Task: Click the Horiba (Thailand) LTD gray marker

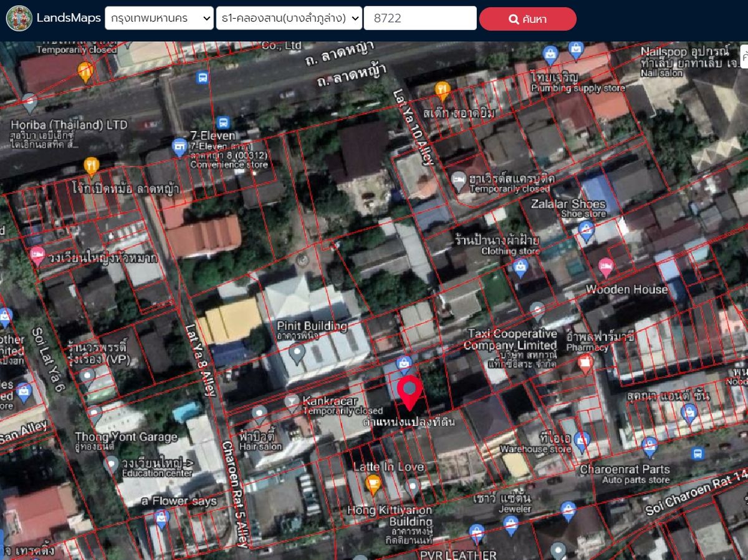Action: 29,102
